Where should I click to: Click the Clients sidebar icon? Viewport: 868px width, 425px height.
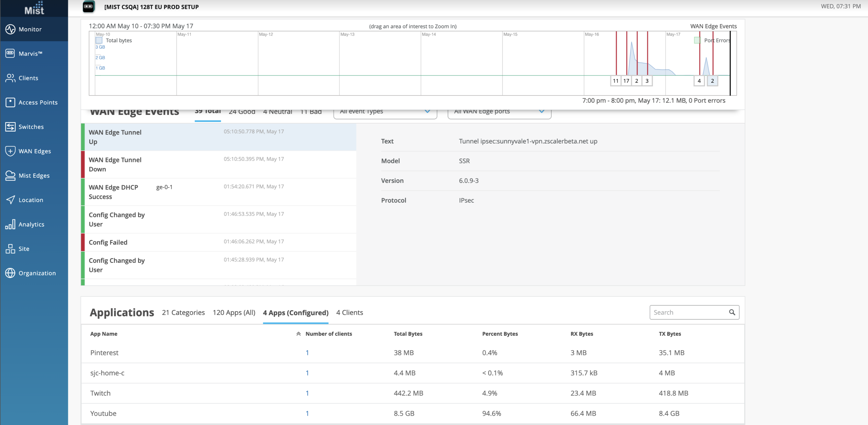pos(10,78)
